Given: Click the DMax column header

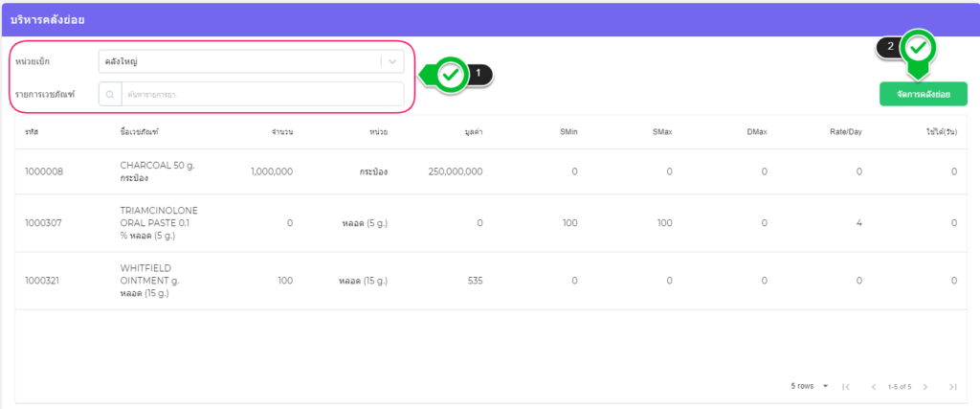Looking at the screenshot, I should coord(756,131).
